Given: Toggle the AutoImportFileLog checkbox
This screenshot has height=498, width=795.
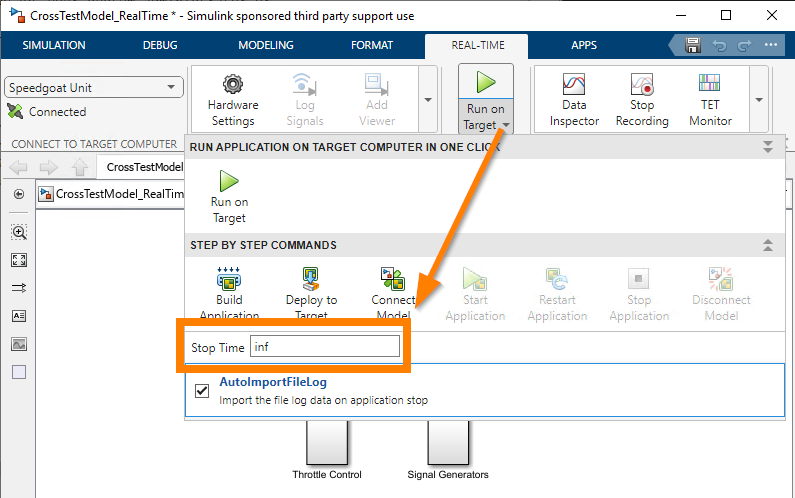Looking at the screenshot, I should pos(202,390).
